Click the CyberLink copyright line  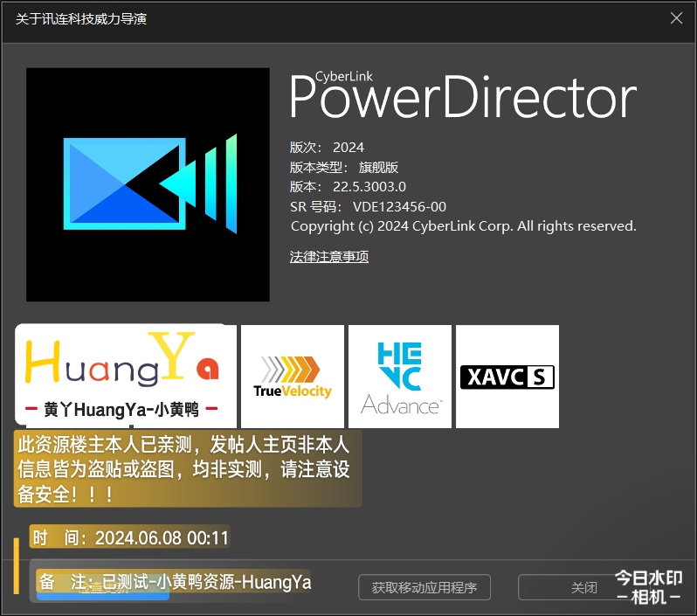(x=464, y=226)
